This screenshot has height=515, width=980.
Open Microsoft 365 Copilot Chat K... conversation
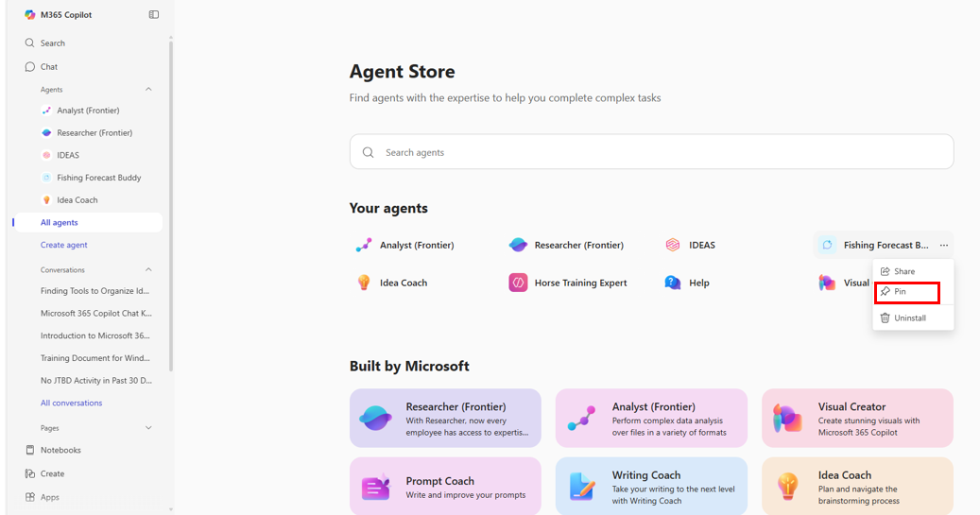pyautogui.click(x=96, y=313)
